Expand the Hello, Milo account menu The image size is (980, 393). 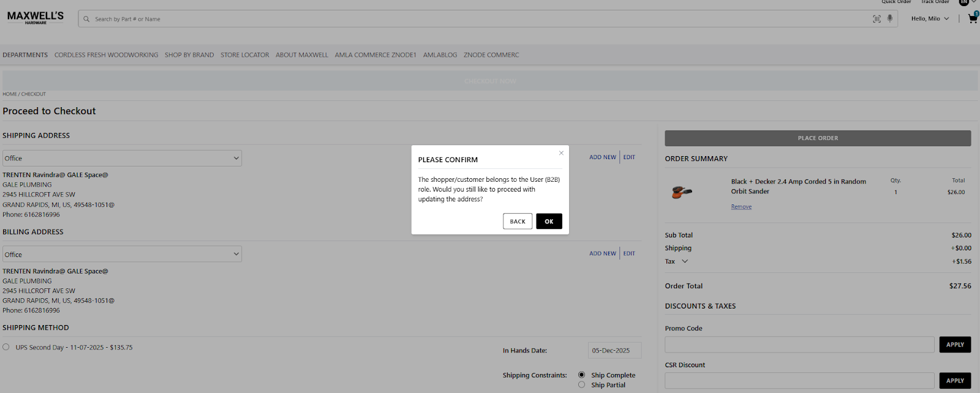[x=930, y=18]
